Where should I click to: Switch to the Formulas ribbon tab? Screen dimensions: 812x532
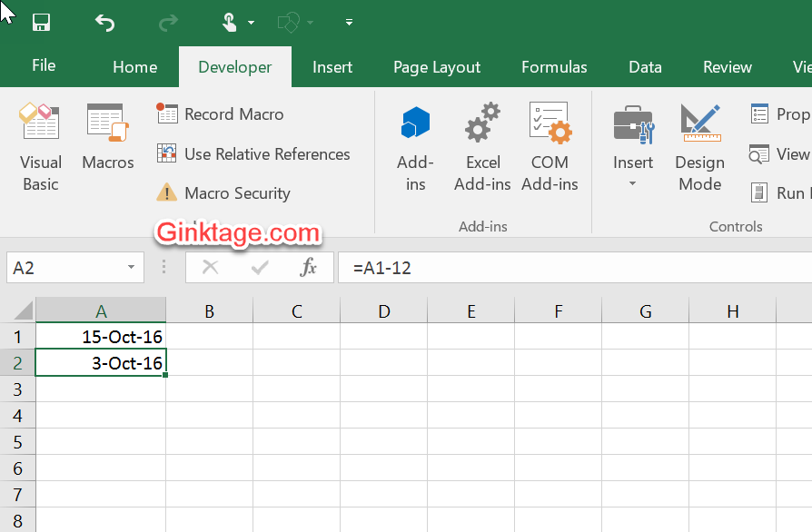tap(554, 66)
